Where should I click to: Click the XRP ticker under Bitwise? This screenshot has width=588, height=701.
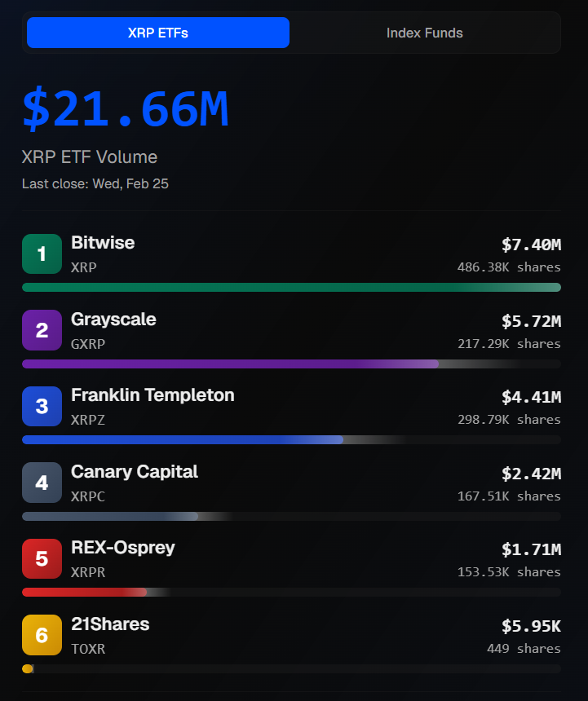(84, 267)
